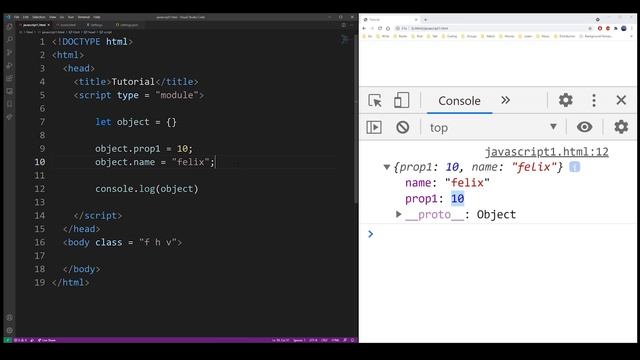The width and height of the screenshot is (640, 360).
Task: Click the name: "felix" property in console
Action: tap(447, 183)
